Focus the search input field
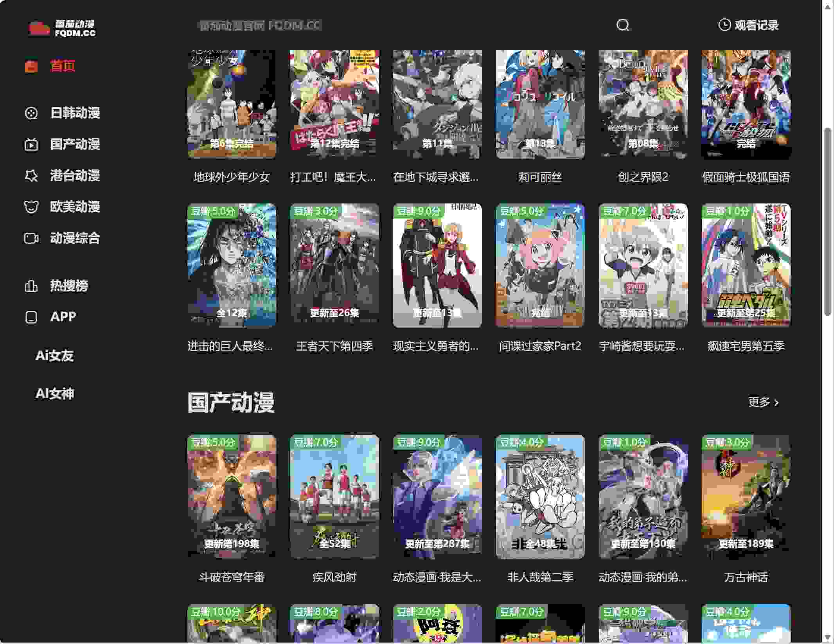The image size is (834, 644). (399, 26)
